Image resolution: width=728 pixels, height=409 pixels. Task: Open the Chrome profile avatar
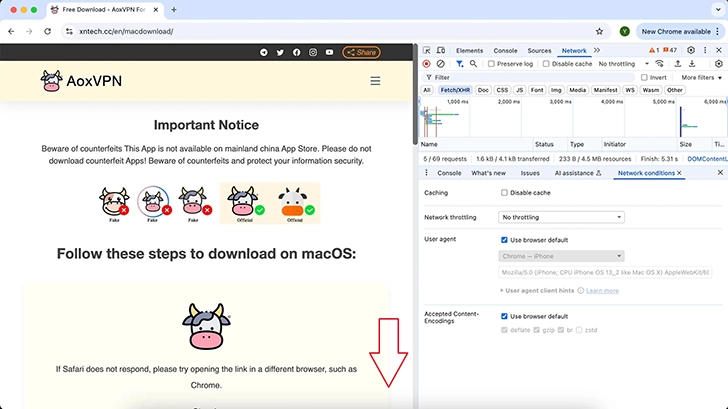click(624, 32)
